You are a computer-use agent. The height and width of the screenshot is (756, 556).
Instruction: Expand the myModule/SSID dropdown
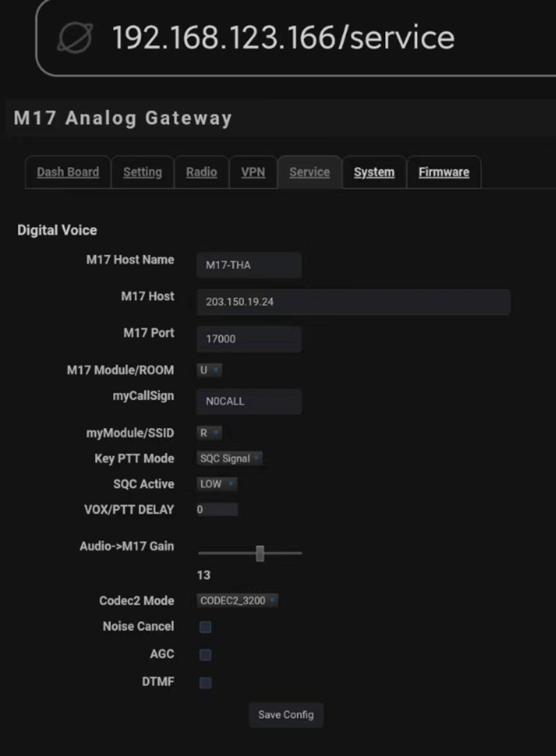[x=209, y=433]
